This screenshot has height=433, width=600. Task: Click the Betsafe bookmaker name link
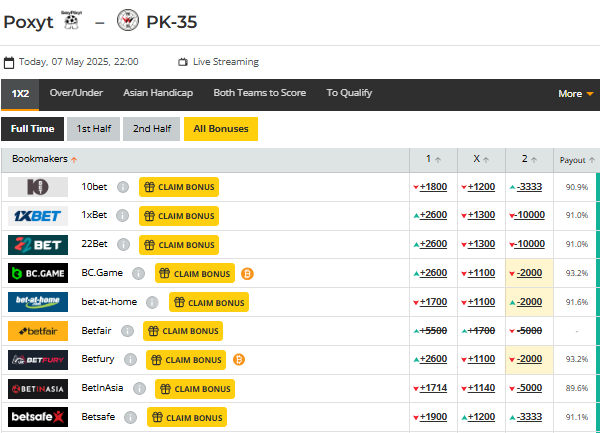tap(98, 417)
